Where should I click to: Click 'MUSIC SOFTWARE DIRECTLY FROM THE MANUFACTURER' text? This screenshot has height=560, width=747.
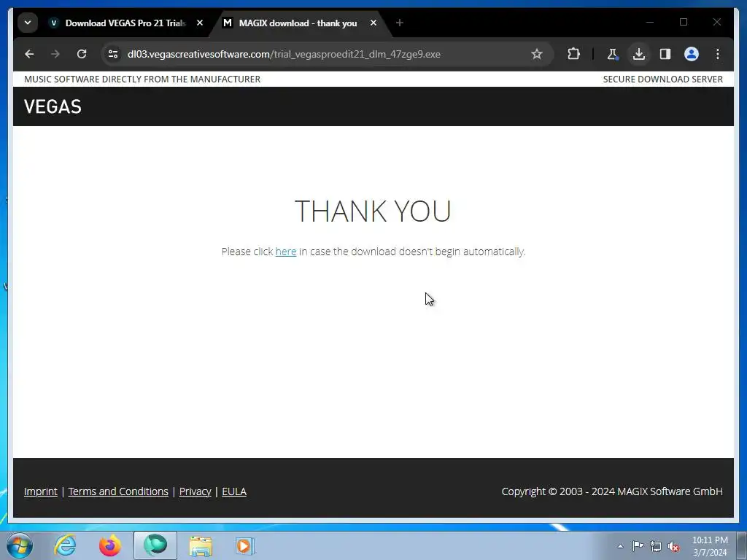click(x=142, y=79)
